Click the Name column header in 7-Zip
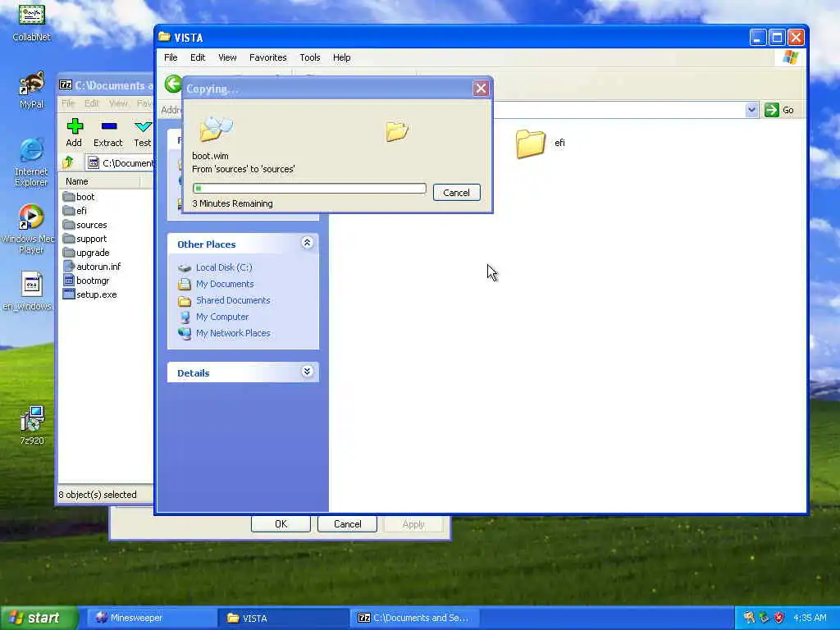 point(98,181)
